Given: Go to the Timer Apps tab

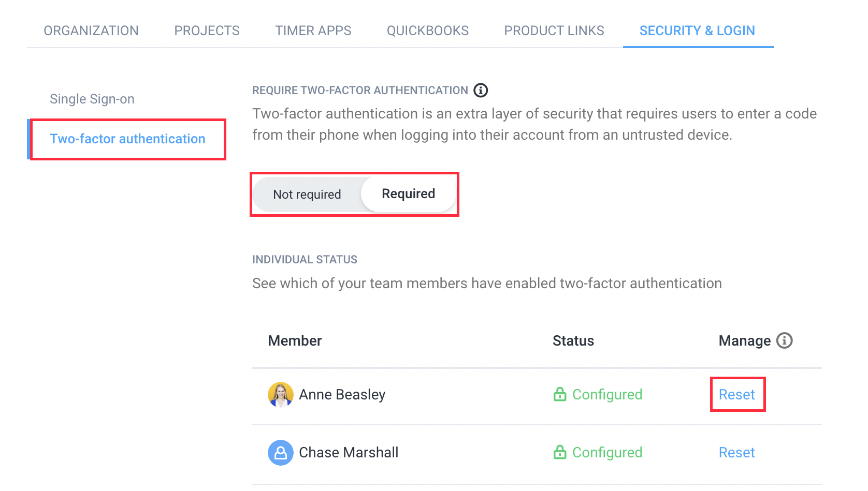Looking at the screenshot, I should (x=313, y=31).
